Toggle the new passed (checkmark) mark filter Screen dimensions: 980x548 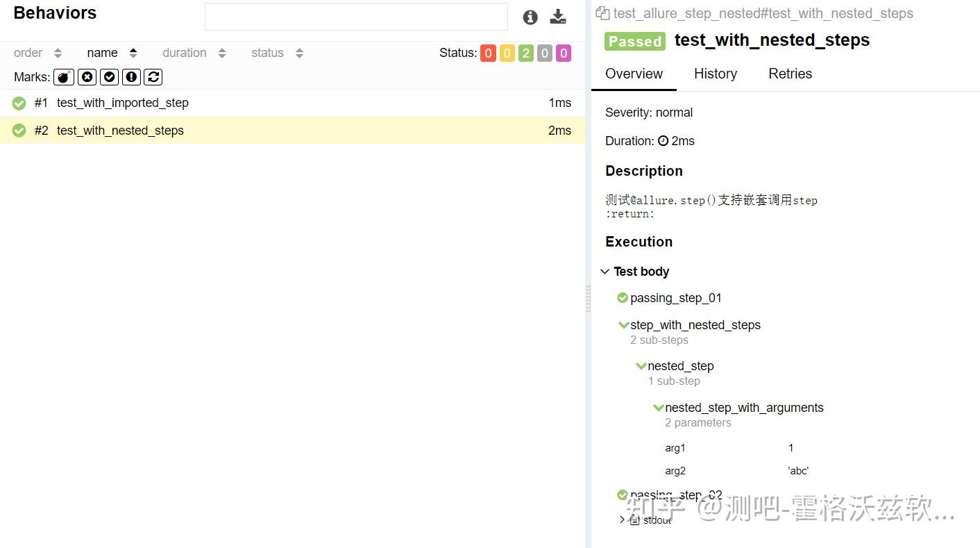tap(109, 77)
